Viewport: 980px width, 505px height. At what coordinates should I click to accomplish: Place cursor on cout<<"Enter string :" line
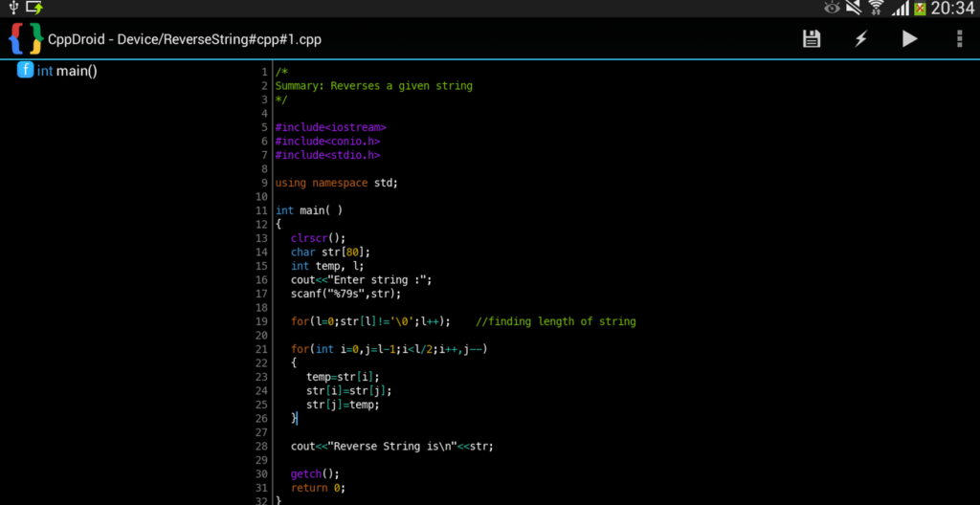tap(361, 279)
